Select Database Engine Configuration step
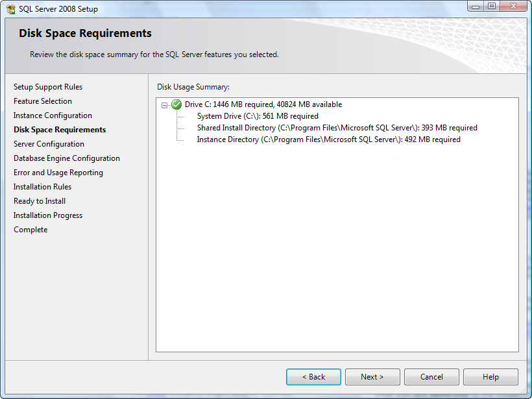Image resolution: width=532 pixels, height=399 pixels. click(67, 158)
